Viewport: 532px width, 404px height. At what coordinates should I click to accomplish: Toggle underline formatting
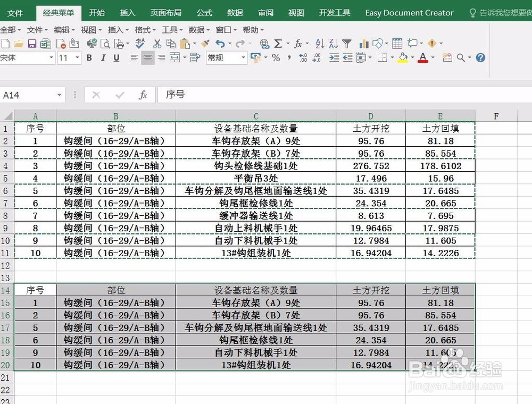coord(117,57)
